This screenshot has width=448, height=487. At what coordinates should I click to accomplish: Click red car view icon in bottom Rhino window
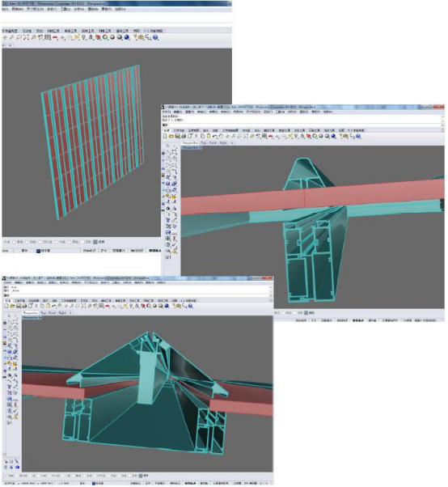click(108, 306)
